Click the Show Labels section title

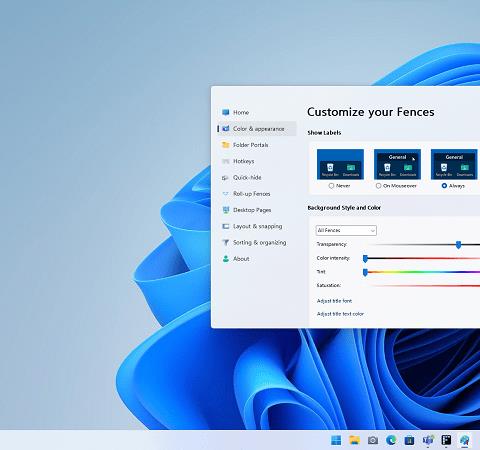[x=324, y=133]
